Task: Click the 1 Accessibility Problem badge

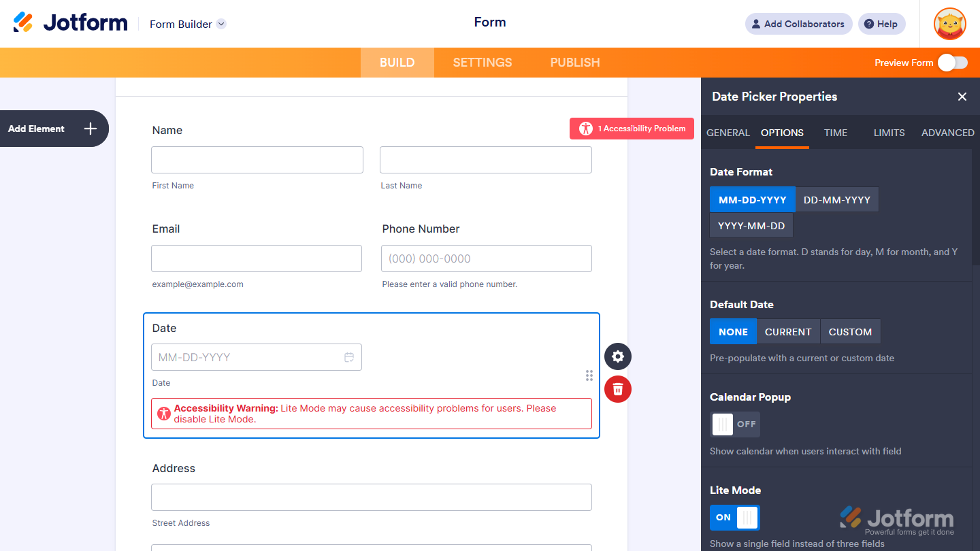Action: click(632, 128)
